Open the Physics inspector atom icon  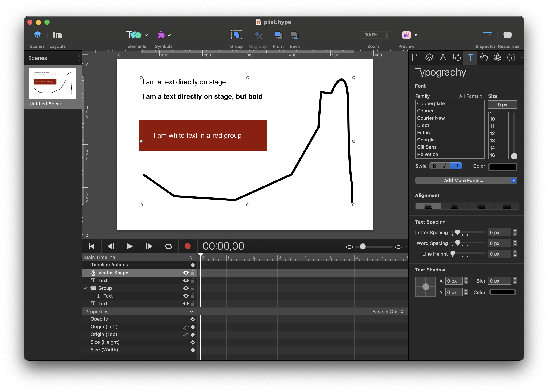click(498, 57)
